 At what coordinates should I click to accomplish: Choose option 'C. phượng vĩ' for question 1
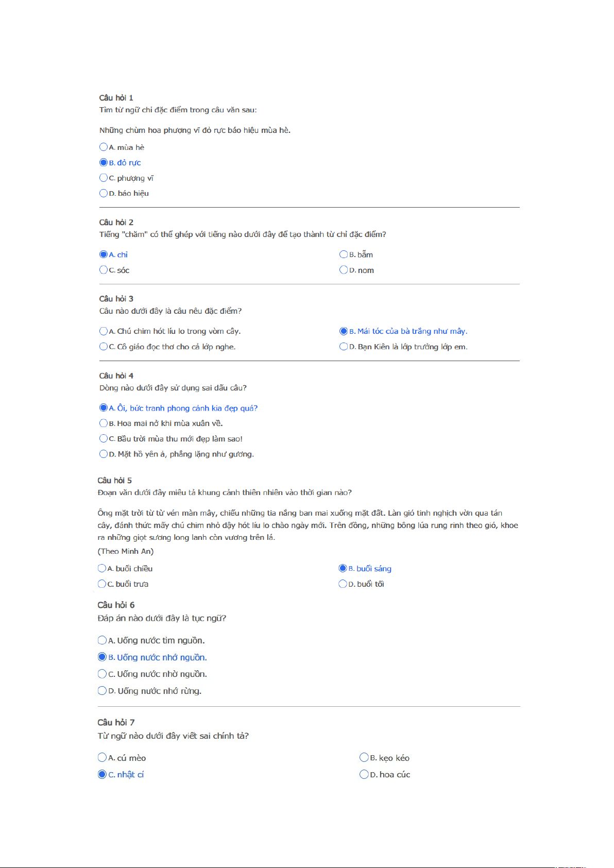[104, 178]
